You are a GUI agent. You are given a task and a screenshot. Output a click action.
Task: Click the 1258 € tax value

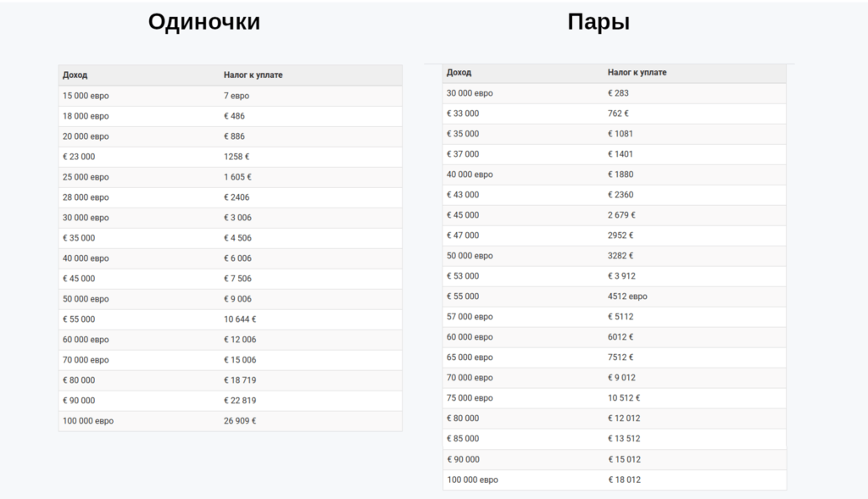[x=236, y=157]
